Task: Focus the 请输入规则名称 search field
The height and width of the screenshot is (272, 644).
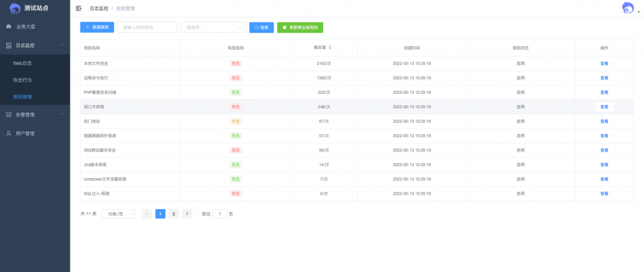Action: (x=147, y=28)
